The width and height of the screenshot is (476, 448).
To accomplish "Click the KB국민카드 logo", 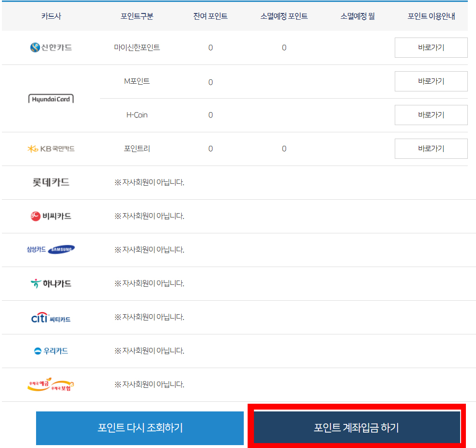I will pyautogui.click(x=51, y=149).
